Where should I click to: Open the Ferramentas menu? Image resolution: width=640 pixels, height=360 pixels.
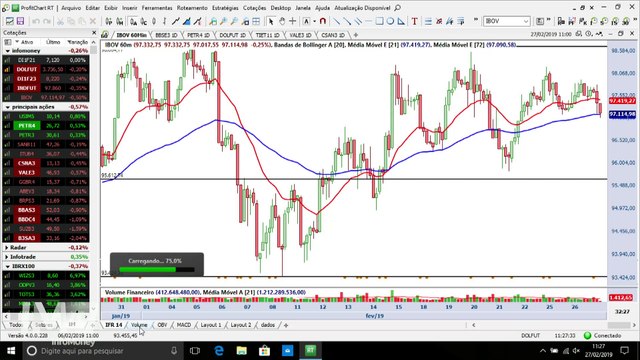157,8
